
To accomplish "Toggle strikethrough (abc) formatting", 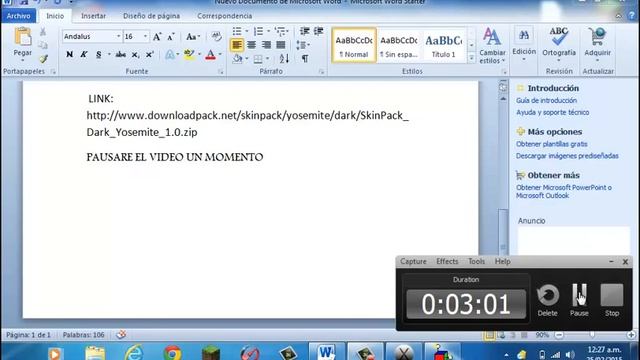I will click(x=120, y=54).
